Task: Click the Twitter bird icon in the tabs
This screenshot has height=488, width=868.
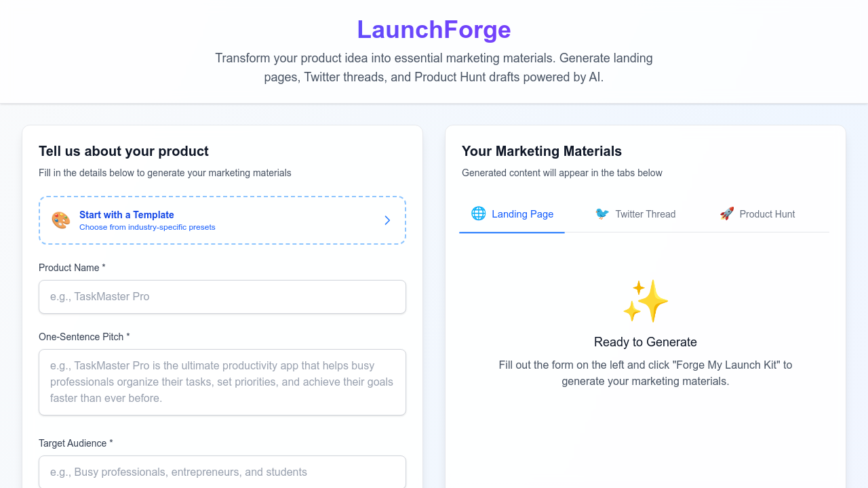Action: (x=601, y=213)
